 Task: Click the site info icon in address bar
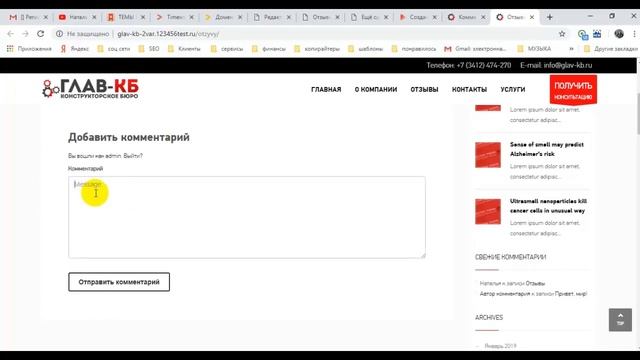point(60,34)
